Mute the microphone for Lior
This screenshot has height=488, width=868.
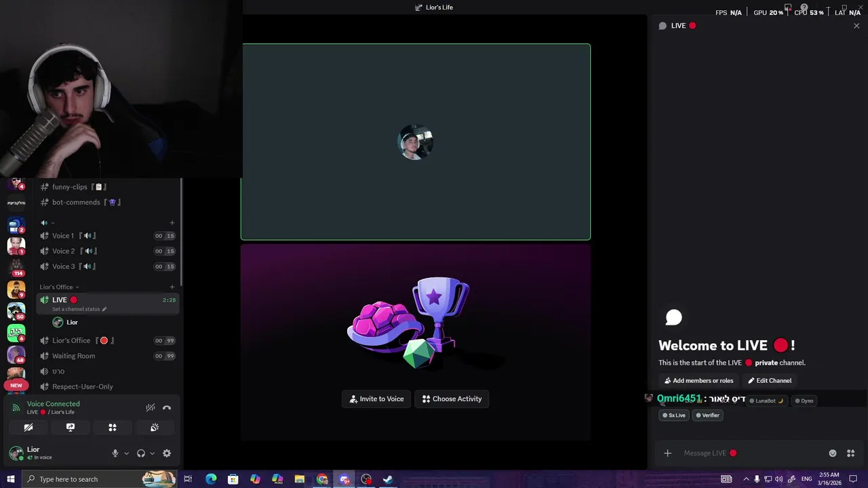pyautogui.click(x=115, y=453)
